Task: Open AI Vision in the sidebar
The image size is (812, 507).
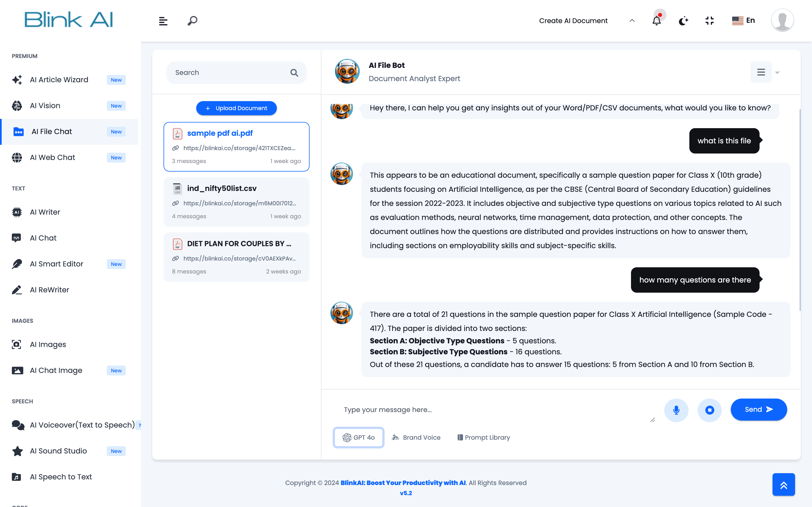Action: click(x=45, y=106)
